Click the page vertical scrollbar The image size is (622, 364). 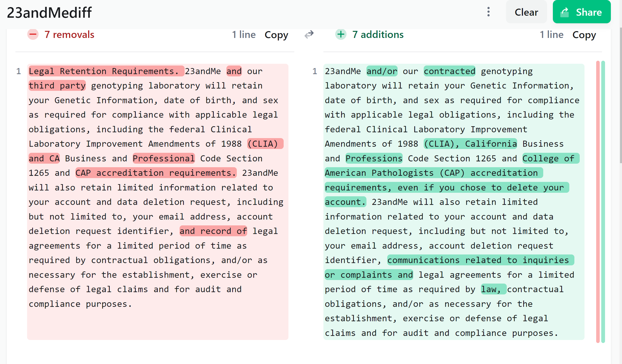click(x=621, y=95)
